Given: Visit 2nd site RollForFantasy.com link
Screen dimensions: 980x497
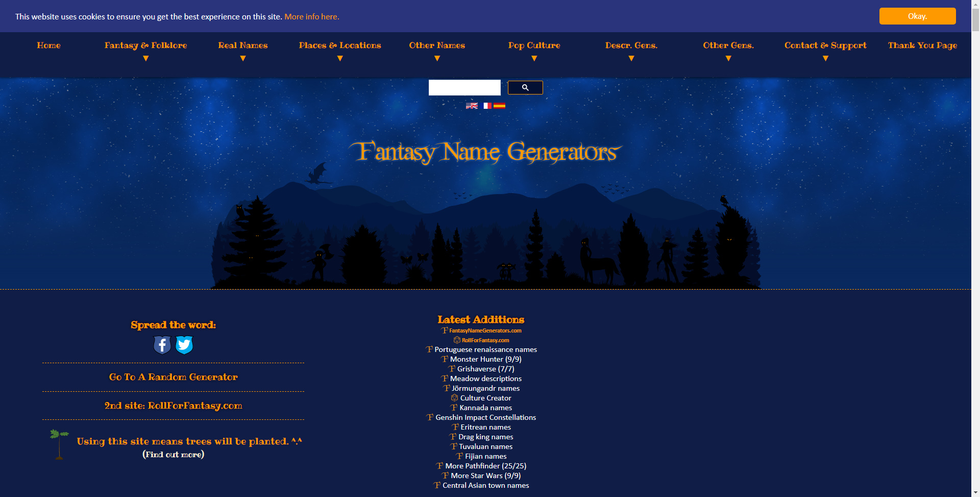Looking at the screenshot, I should [x=173, y=406].
